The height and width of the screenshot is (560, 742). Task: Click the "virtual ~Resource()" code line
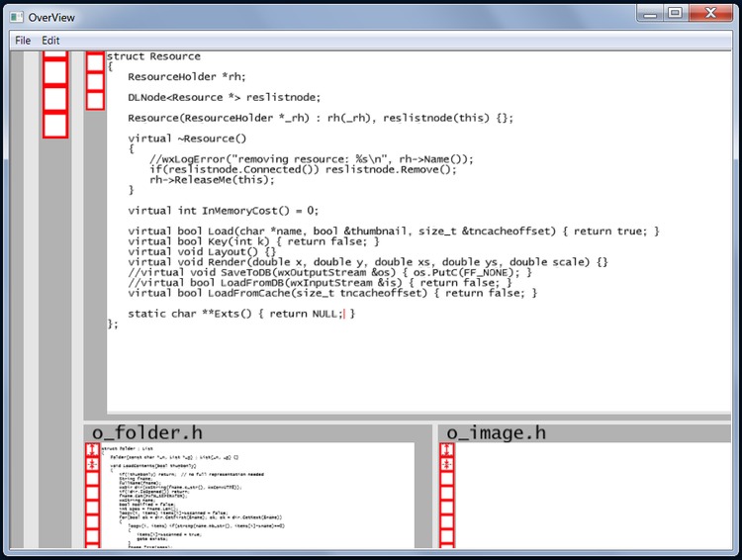(187, 139)
